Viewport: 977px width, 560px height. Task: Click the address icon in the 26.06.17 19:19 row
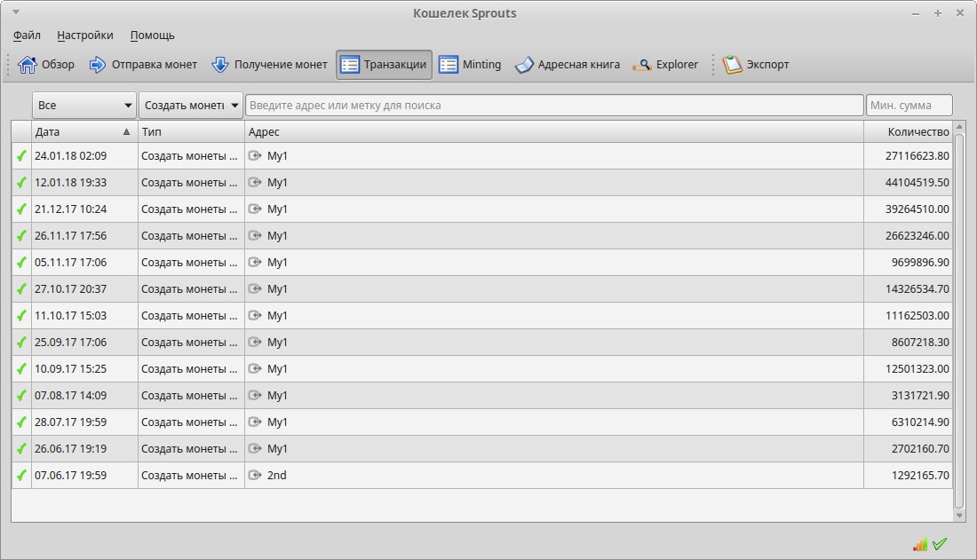(x=254, y=448)
